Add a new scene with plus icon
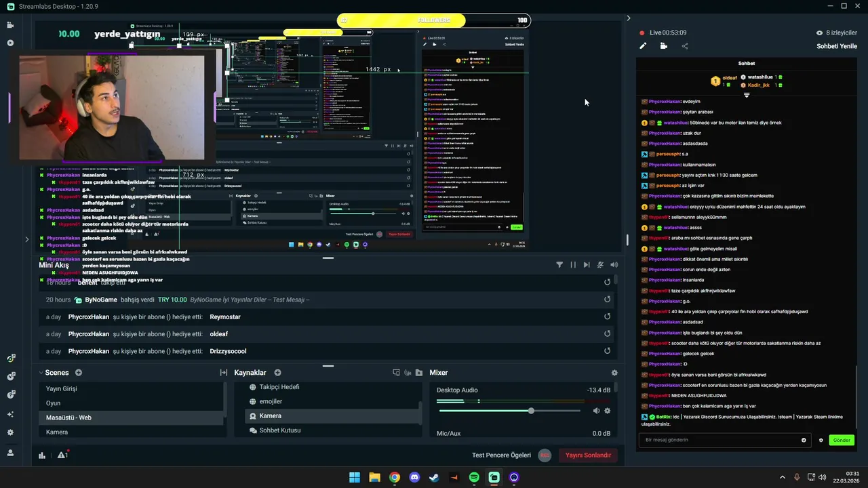Image resolution: width=868 pixels, height=488 pixels. click(x=79, y=373)
